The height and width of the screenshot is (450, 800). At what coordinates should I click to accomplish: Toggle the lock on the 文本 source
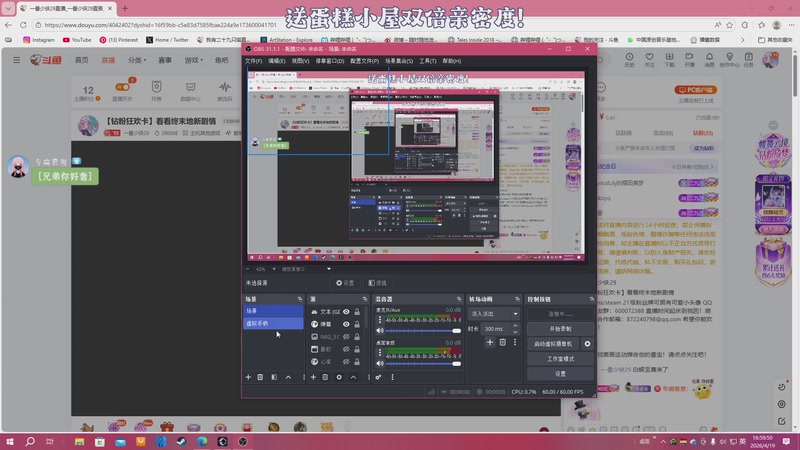coord(357,312)
